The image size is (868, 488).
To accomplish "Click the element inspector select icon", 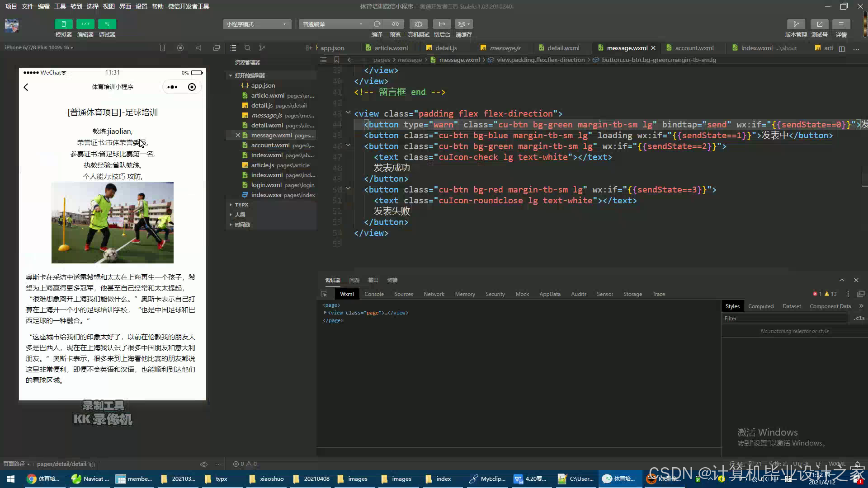I will tap(324, 294).
